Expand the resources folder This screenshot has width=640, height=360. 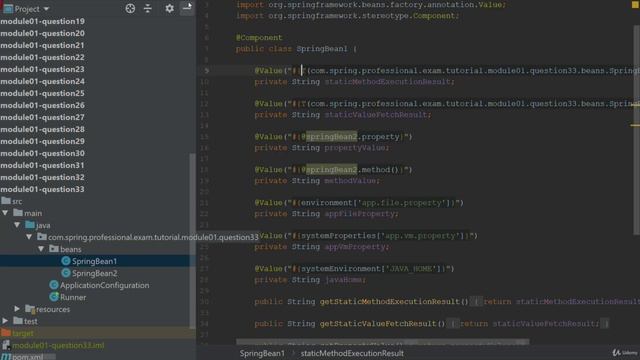click(x=17, y=309)
